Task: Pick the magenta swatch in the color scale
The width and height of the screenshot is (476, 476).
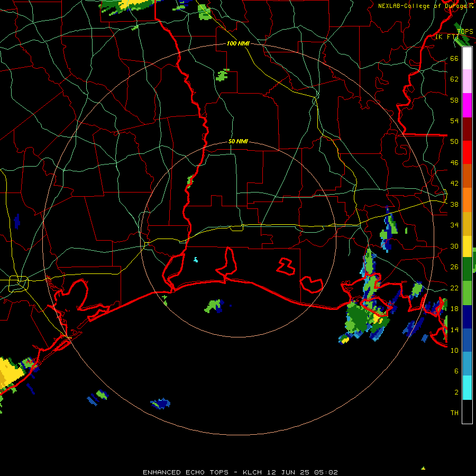Action: click(467, 105)
